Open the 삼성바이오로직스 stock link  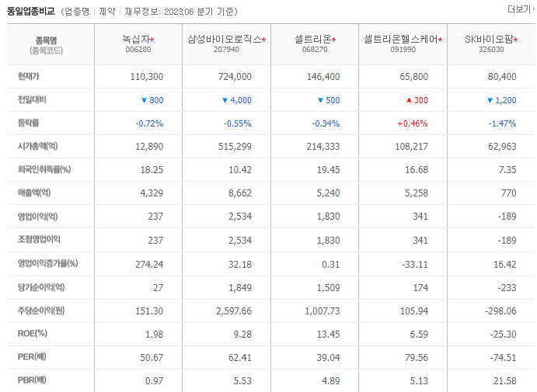point(225,40)
